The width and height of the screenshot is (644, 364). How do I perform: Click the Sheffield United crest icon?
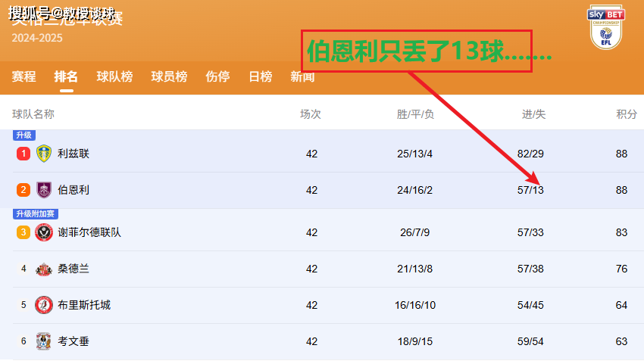(44, 232)
